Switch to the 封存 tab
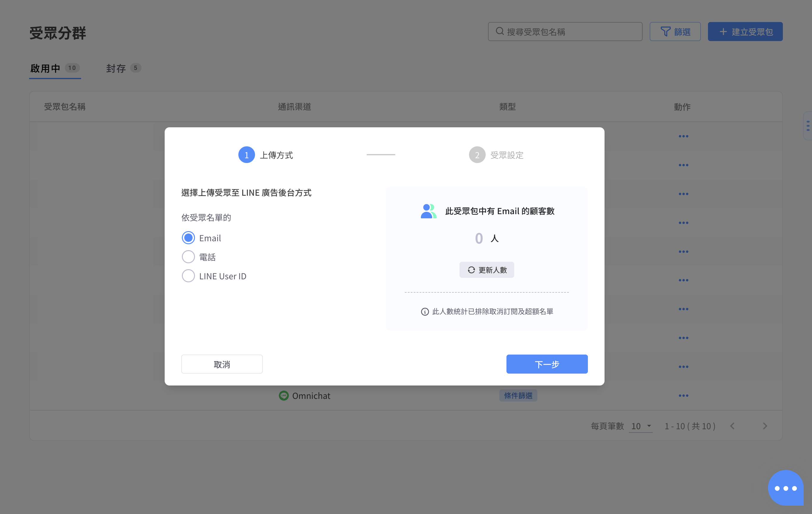 [116, 68]
